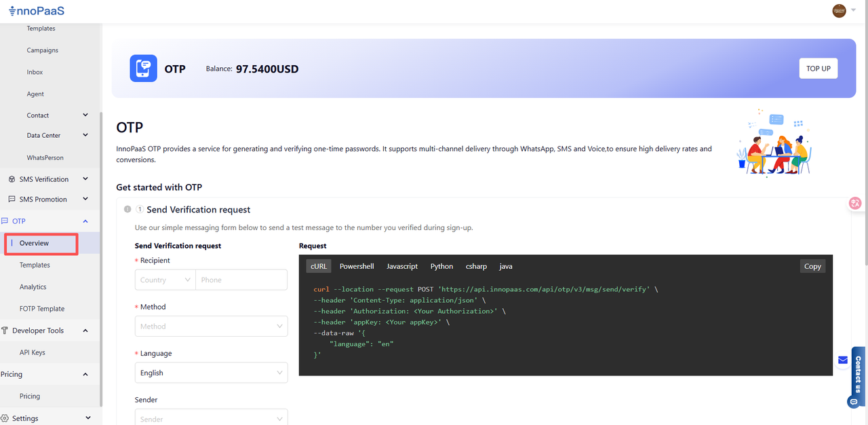Click the TOP UP button
The width and height of the screenshot is (868, 425).
(x=818, y=69)
